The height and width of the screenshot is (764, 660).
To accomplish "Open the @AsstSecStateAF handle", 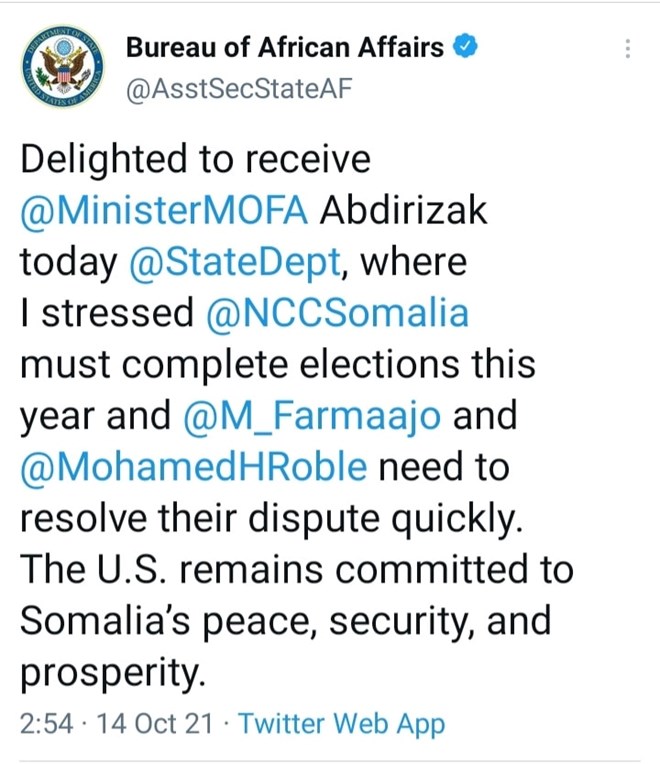I will pos(239,88).
